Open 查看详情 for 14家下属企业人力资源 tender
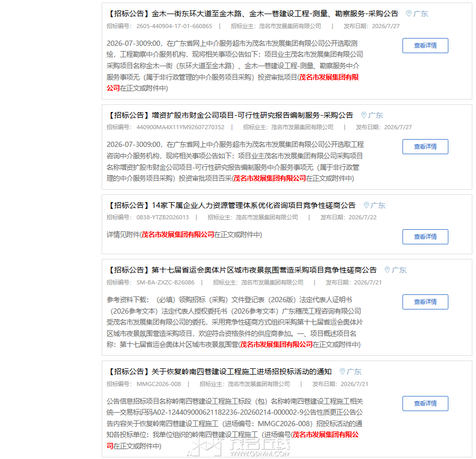 pyautogui.click(x=425, y=237)
